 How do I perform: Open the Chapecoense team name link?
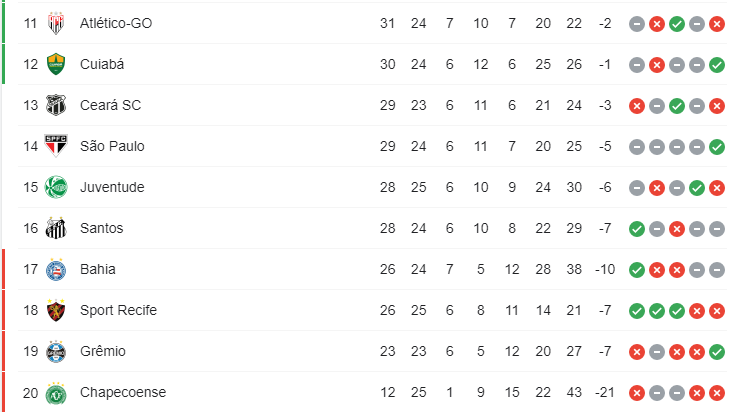(x=123, y=392)
